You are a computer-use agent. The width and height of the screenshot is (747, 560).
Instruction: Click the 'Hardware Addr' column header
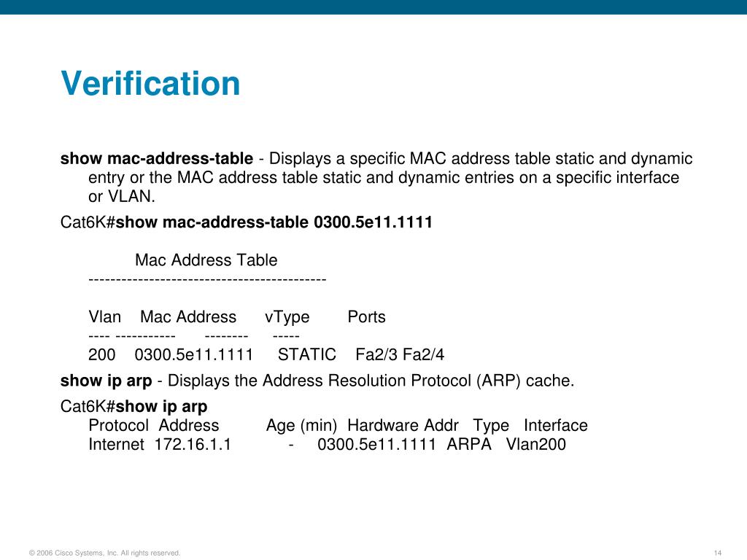point(403,425)
